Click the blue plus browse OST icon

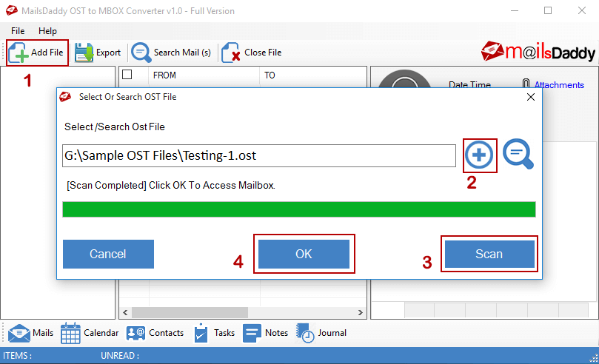point(479,155)
